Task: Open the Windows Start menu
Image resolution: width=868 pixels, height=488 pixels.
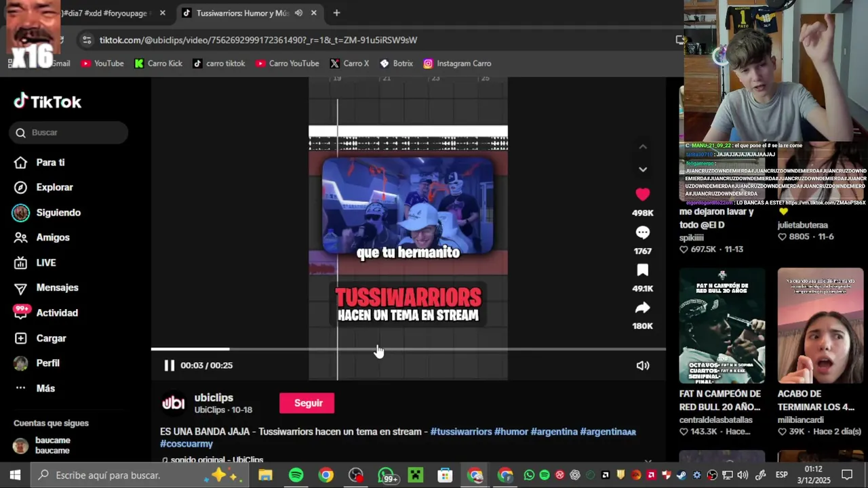Action: pos(15,475)
